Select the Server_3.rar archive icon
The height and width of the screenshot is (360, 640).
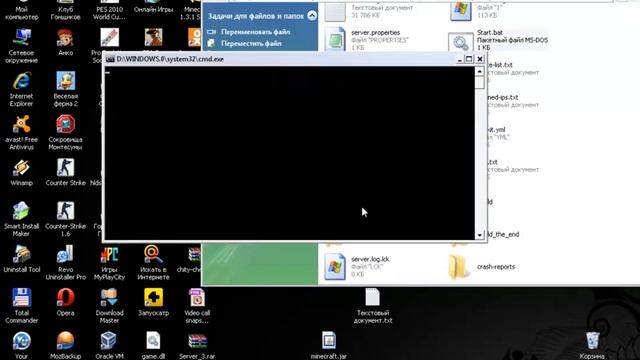197,341
